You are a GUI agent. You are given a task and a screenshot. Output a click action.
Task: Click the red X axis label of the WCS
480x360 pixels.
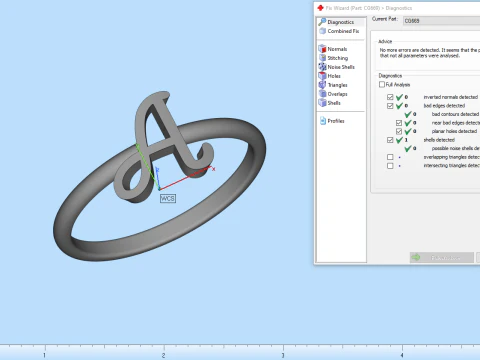tap(214, 169)
